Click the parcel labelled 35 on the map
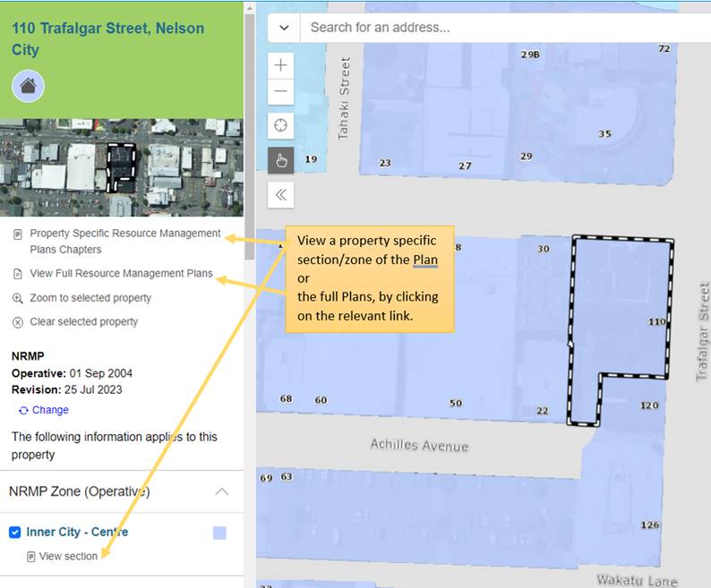711x588 pixels. 604,133
